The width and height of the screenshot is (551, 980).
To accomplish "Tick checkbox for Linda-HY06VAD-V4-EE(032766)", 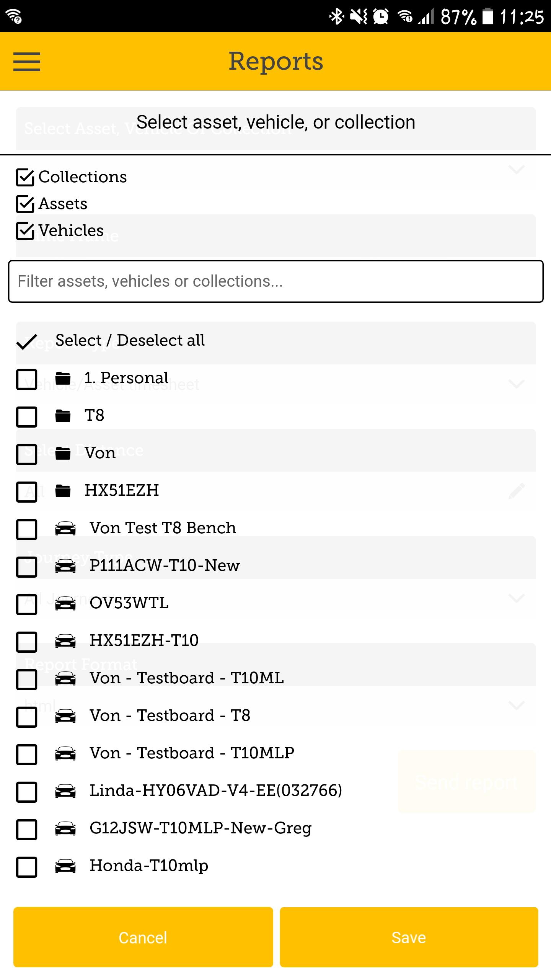I will pos(27,792).
